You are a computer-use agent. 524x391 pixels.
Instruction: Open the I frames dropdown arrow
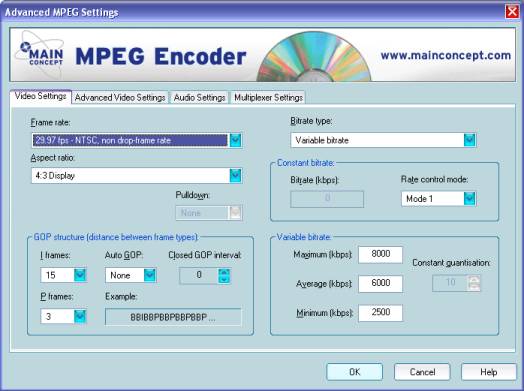[80, 275]
